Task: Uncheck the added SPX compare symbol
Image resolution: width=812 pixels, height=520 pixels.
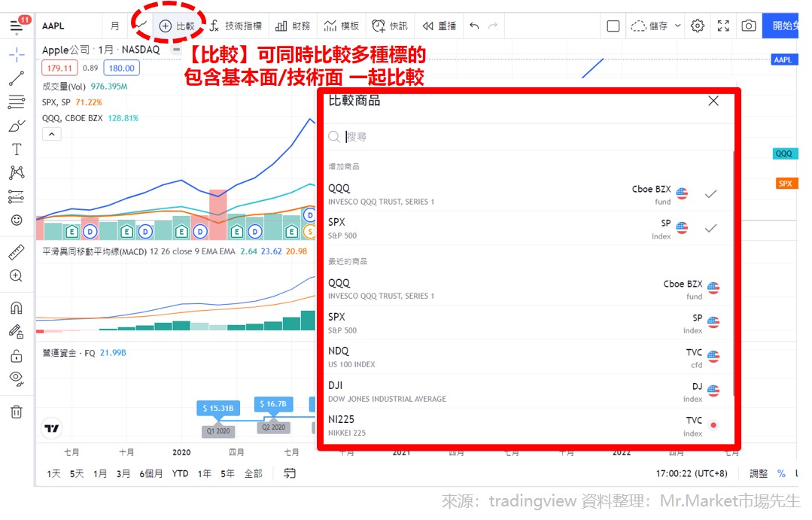Action: 711,228
